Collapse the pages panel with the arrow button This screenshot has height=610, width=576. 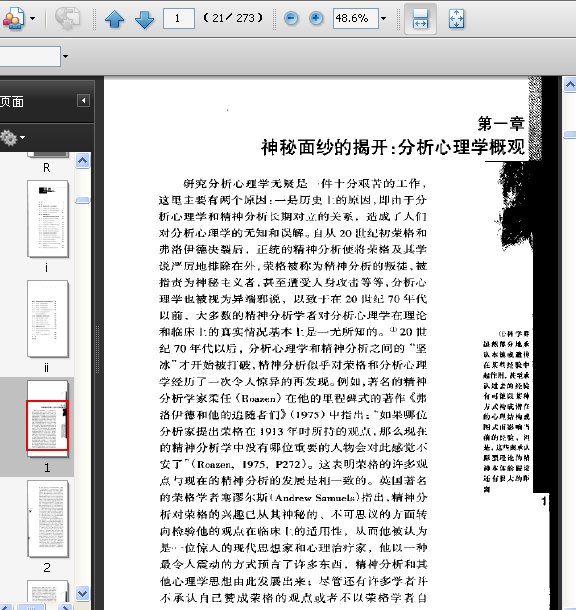tap(83, 101)
